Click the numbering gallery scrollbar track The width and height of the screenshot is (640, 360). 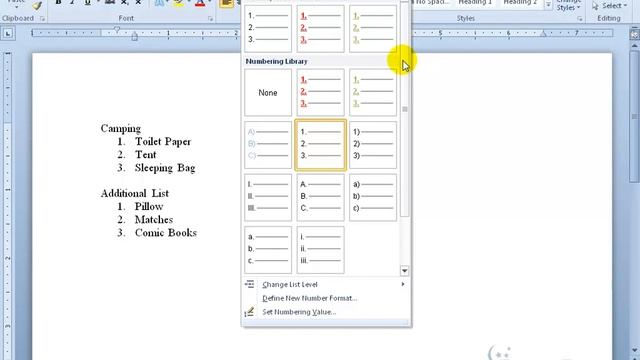404,242
